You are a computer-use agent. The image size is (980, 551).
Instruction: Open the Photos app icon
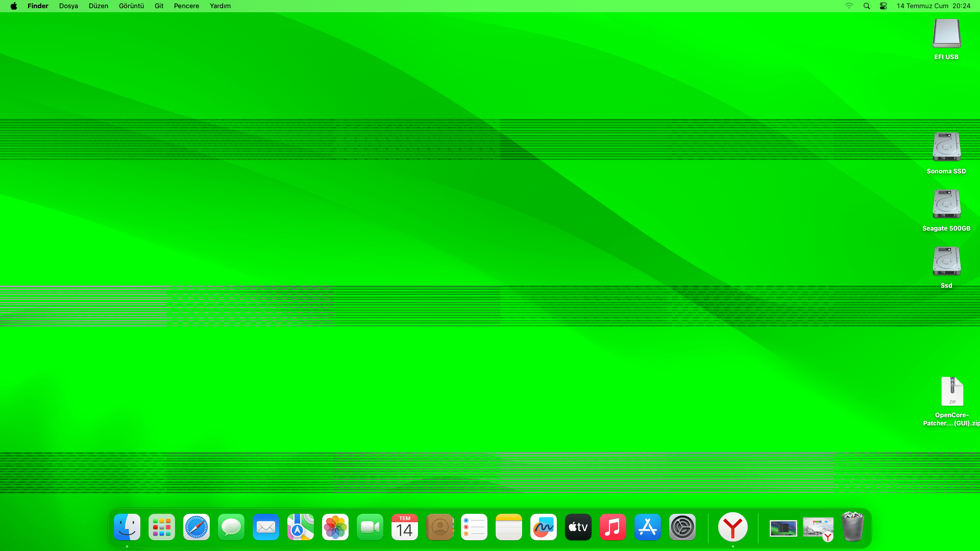pos(335,527)
